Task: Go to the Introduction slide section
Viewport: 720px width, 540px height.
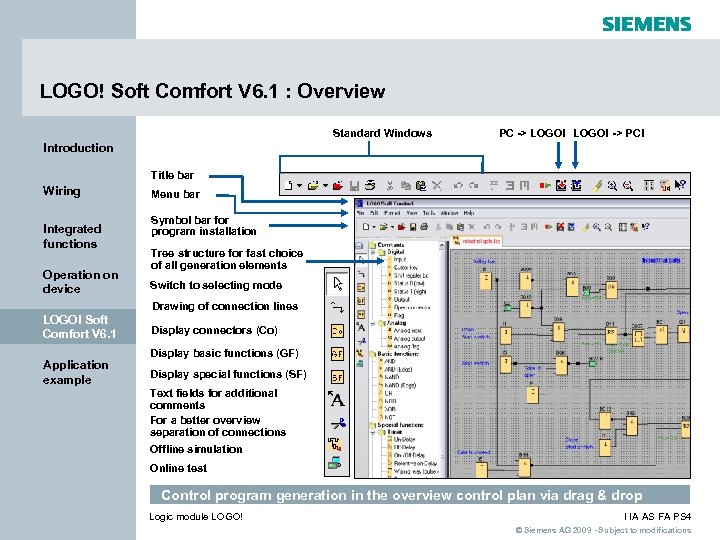Action: 78,148
